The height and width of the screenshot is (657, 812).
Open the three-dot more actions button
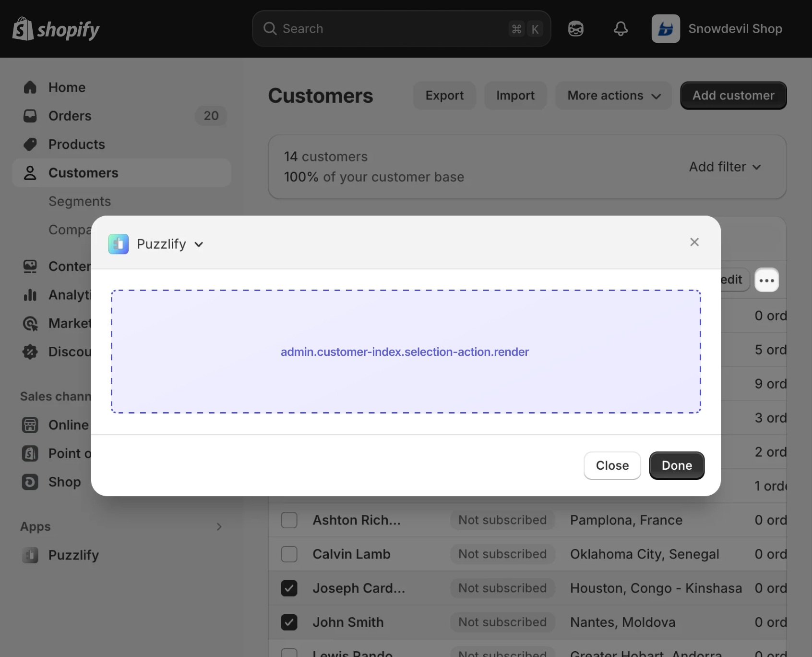point(767,280)
